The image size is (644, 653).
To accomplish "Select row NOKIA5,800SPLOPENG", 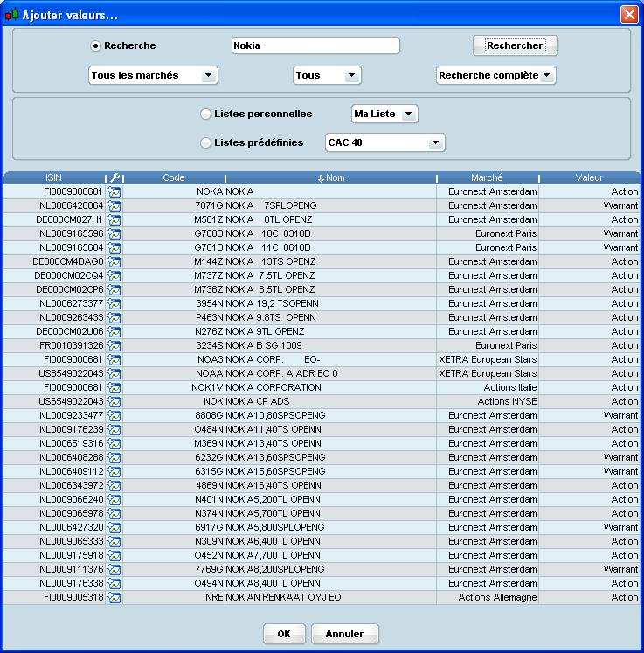I will 322,528.
